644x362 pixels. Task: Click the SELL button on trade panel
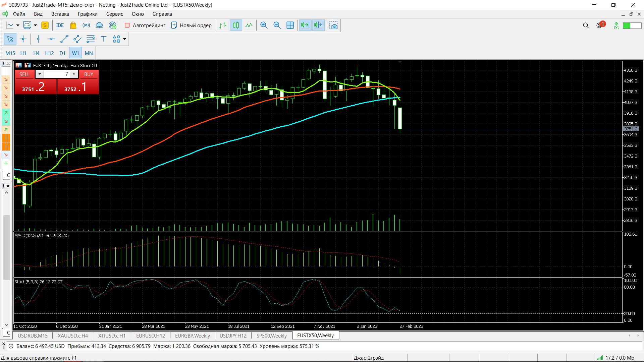click(24, 74)
